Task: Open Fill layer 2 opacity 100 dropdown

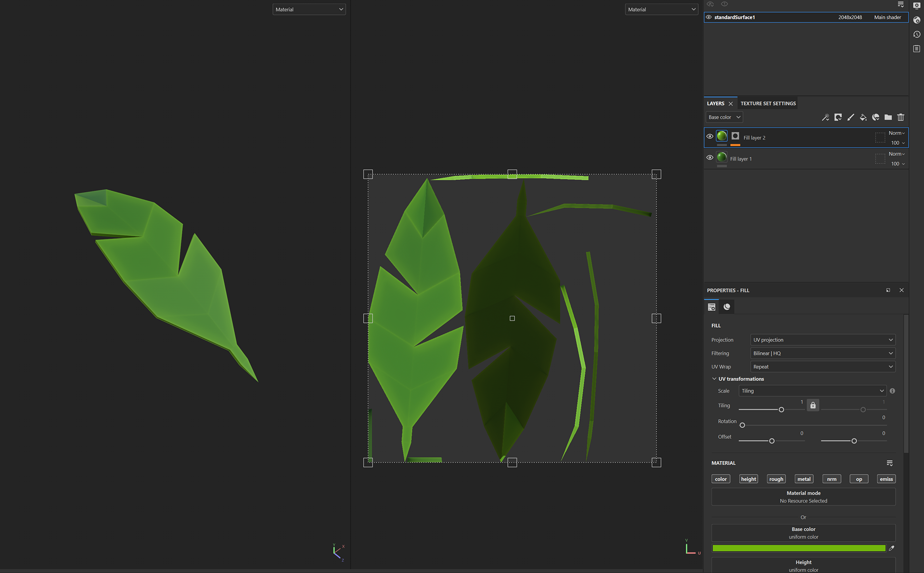Action: click(x=898, y=143)
